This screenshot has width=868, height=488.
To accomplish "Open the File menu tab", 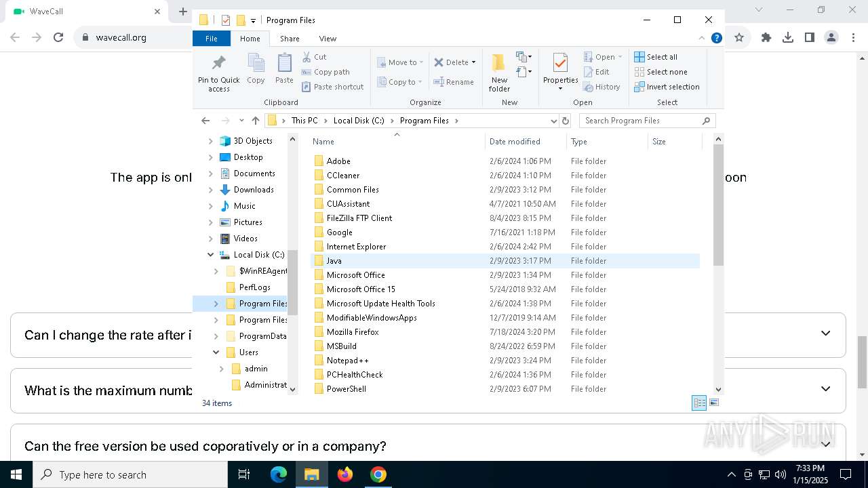I will click(x=212, y=39).
